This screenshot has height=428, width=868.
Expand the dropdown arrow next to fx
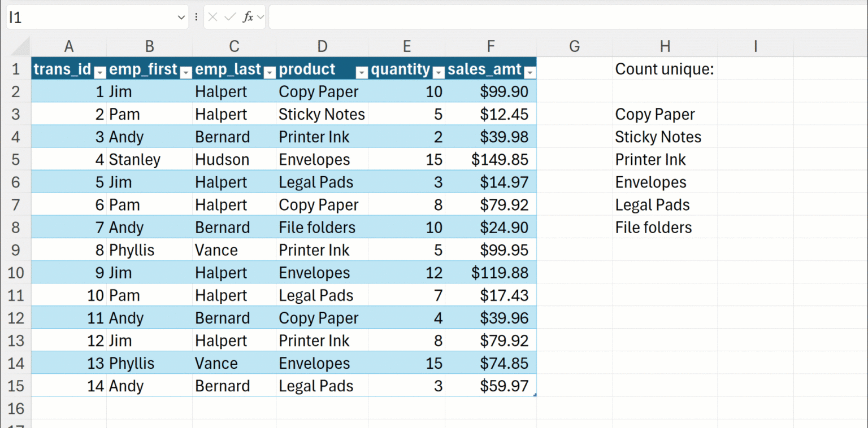coord(261,18)
